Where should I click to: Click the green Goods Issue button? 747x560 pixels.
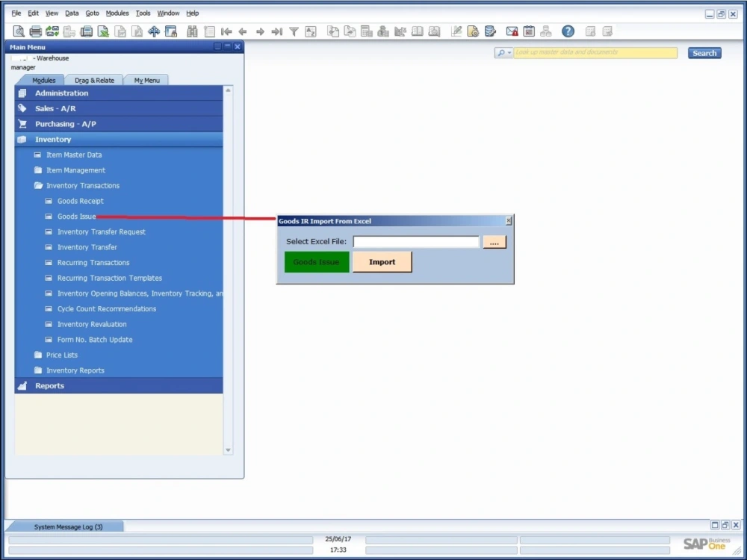316,262
